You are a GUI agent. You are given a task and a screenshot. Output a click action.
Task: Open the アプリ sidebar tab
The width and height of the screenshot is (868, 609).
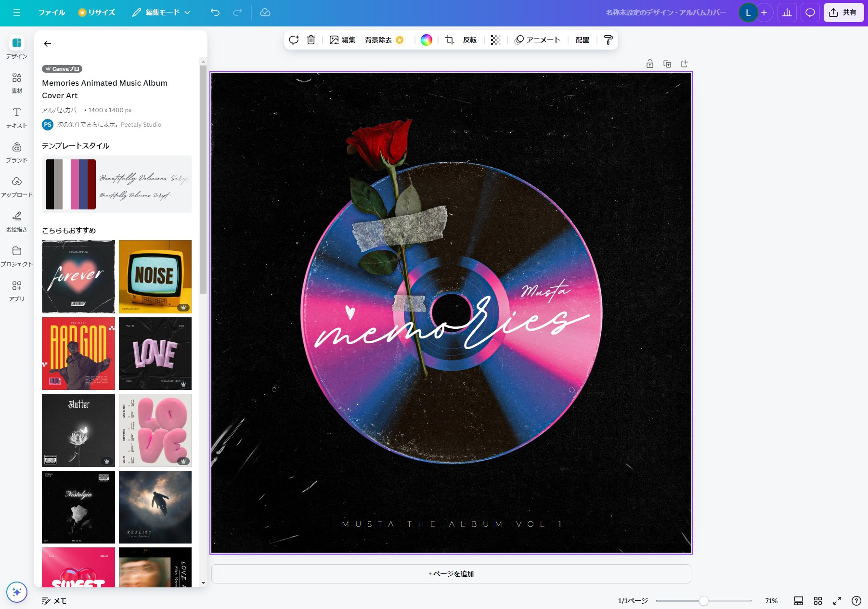[17, 291]
